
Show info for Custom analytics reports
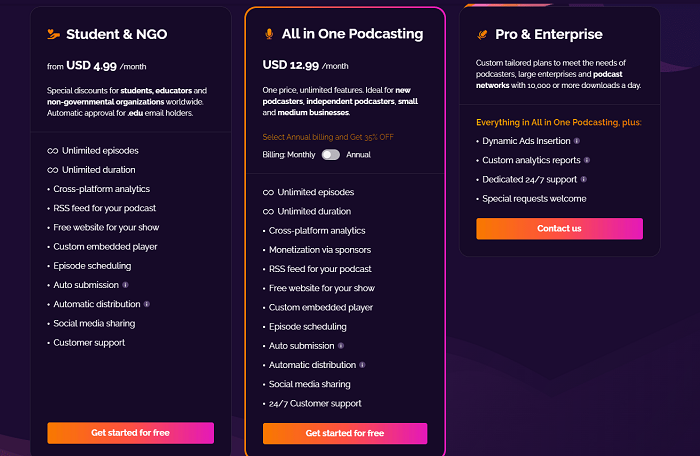pos(587,160)
